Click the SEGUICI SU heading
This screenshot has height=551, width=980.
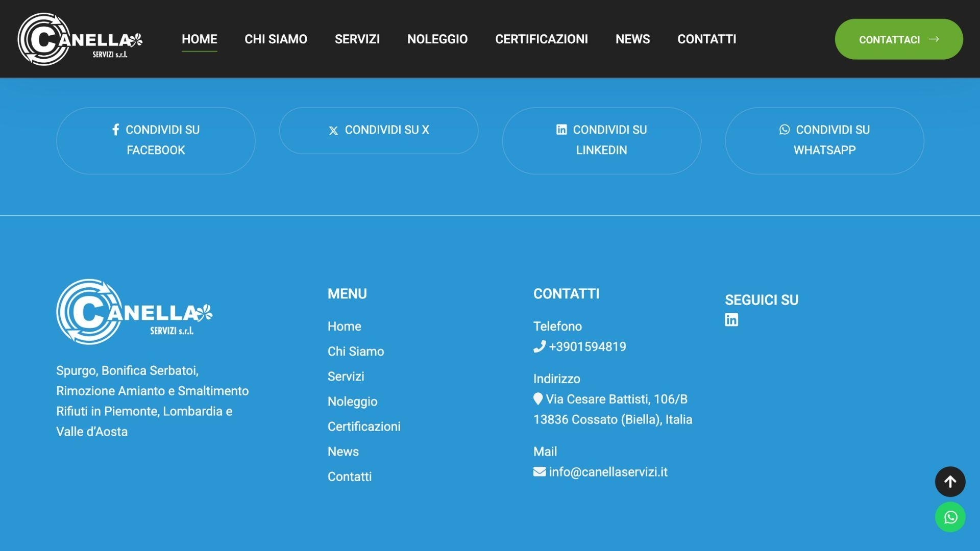[762, 300]
